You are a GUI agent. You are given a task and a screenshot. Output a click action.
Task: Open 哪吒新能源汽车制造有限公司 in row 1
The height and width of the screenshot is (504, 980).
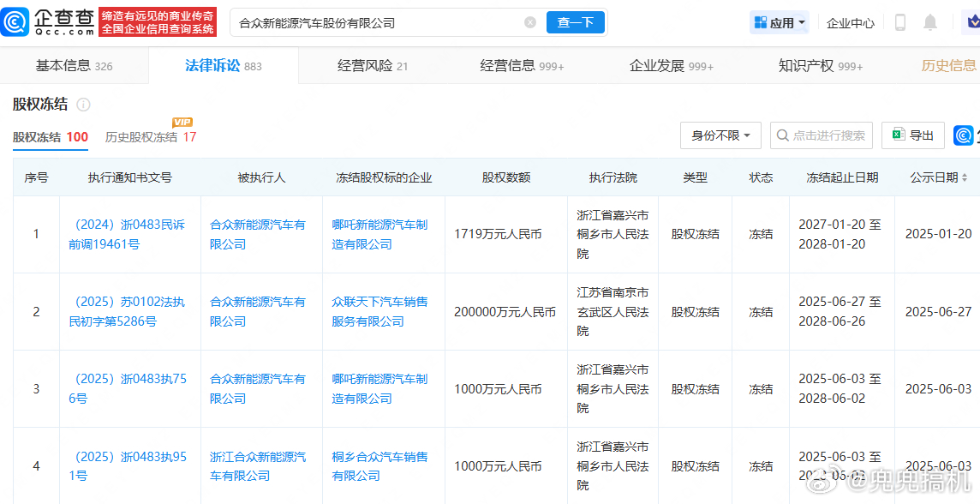click(380, 234)
